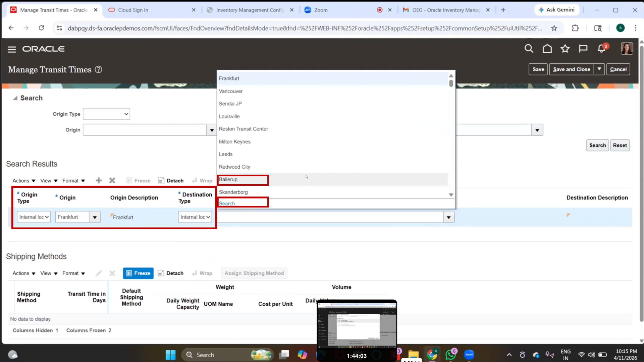
Task: Collapse the Search section disclosure triangle
Action: pyautogui.click(x=15, y=98)
